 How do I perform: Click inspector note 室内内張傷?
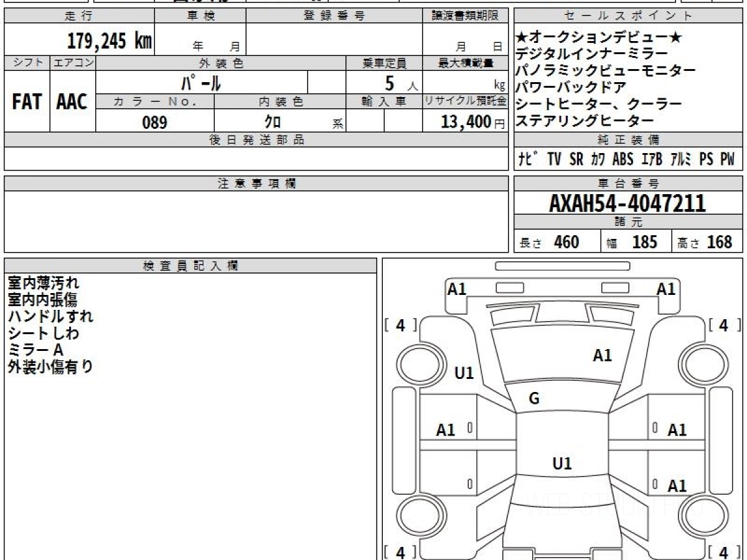click(42, 300)
